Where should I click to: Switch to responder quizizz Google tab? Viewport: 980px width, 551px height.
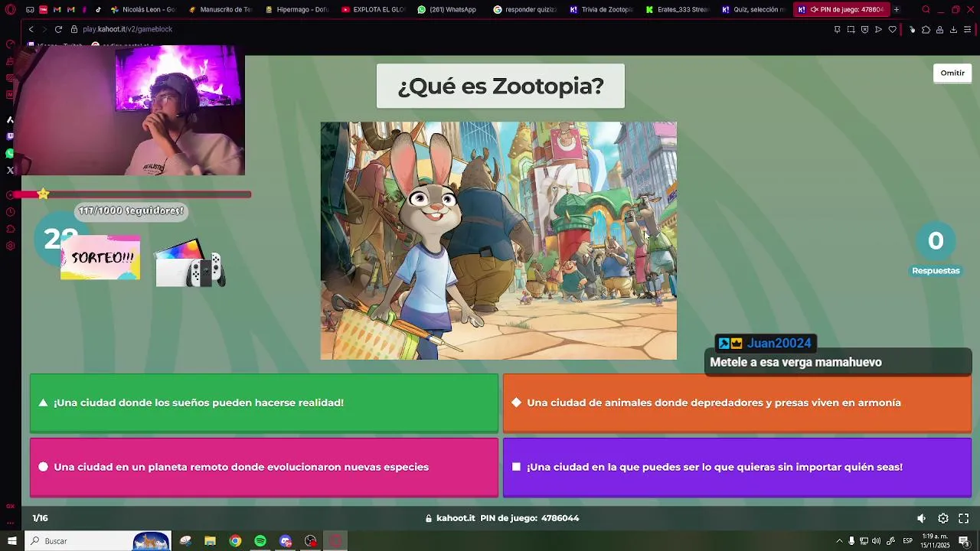click(526, 10)
